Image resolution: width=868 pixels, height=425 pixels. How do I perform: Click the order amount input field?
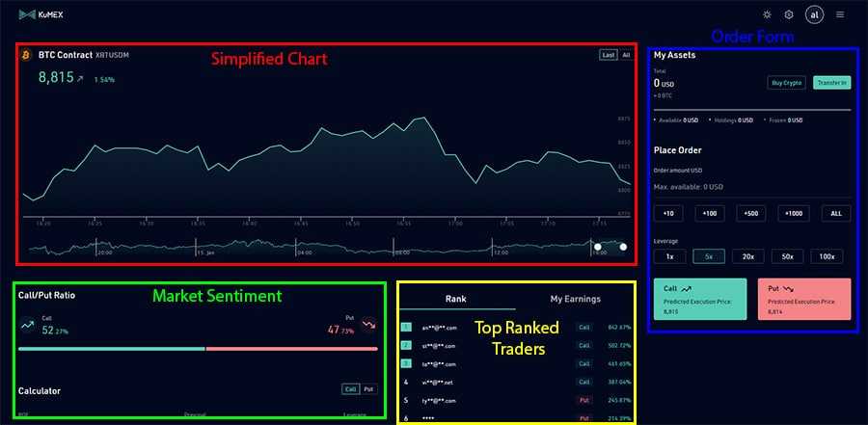[752, 187]
